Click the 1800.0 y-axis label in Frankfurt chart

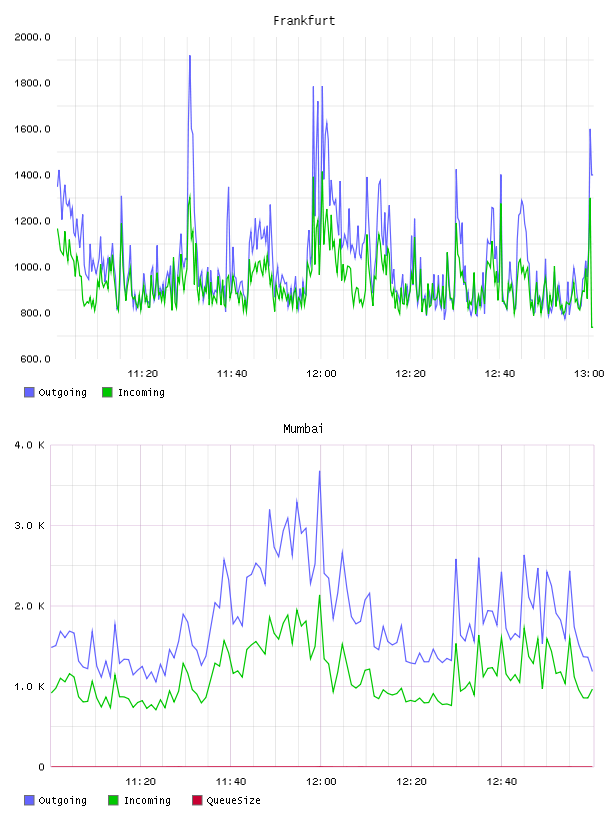tap(32, 83)
